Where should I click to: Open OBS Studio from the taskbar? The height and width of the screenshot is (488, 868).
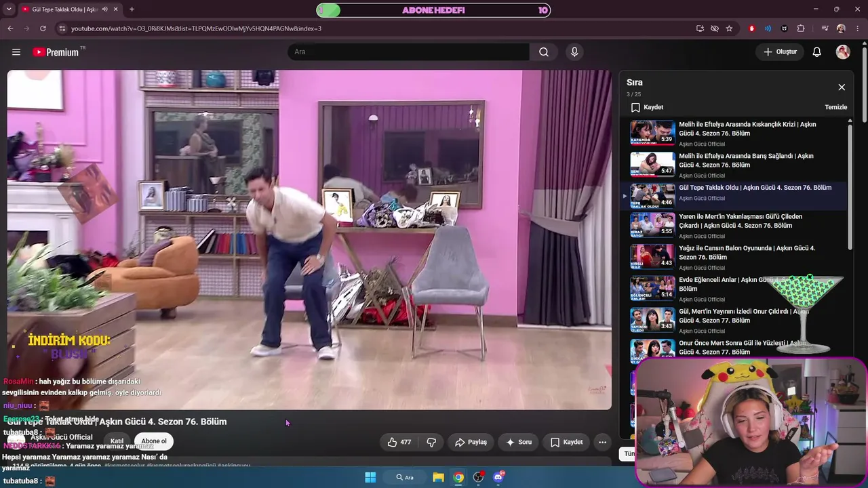(x=479, y=477)
